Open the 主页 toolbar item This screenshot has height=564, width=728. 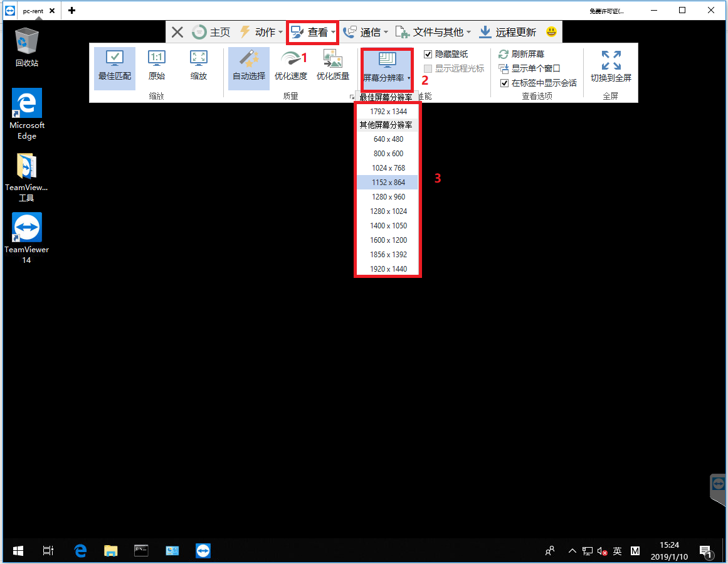211,32
